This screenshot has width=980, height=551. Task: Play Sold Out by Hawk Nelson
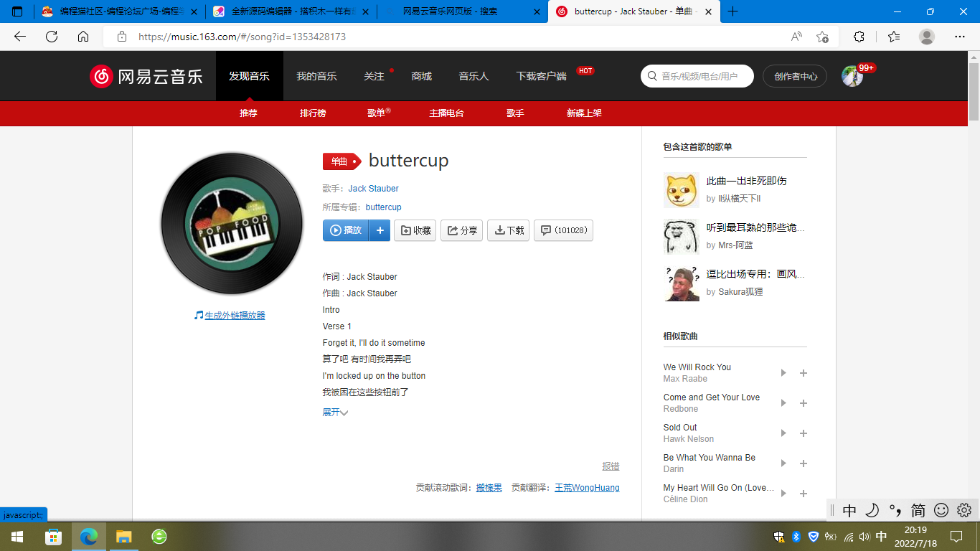pos(783,433)
